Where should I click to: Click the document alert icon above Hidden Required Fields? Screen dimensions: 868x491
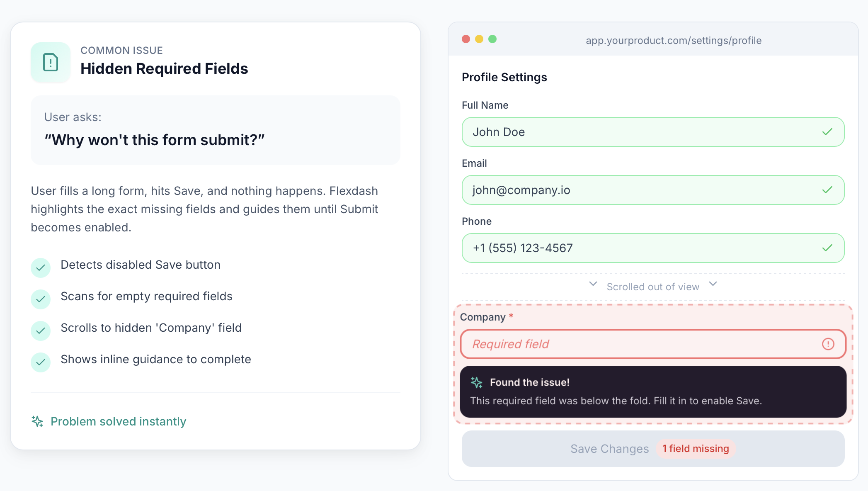tap(50, 62)
